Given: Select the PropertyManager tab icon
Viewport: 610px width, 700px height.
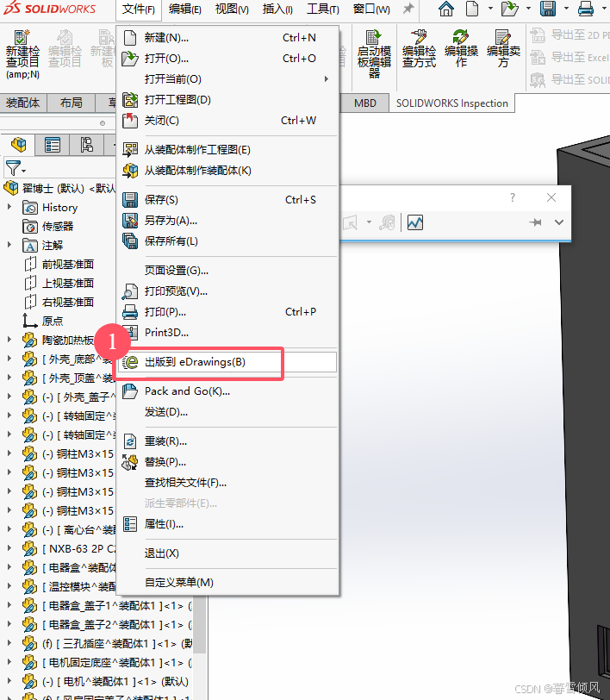Looking at the screenshot, I should pyautogui.click(x=53, y=145).
